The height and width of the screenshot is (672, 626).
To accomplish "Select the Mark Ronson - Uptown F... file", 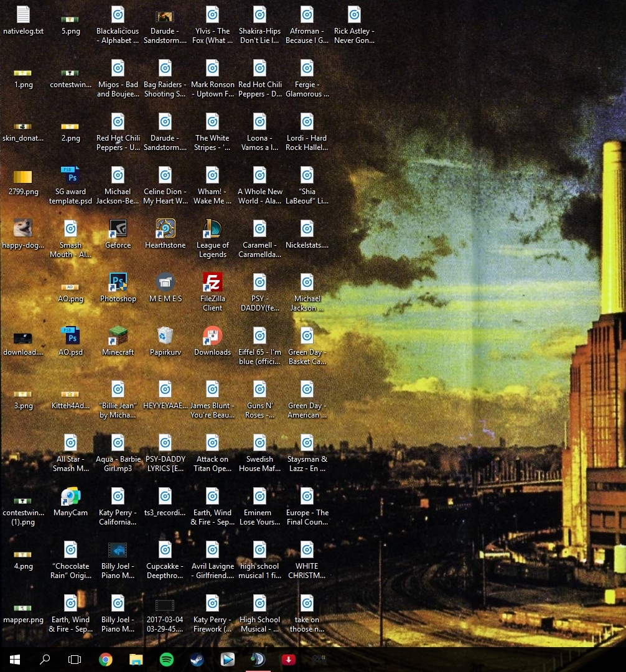I will (x=213, y=78).
